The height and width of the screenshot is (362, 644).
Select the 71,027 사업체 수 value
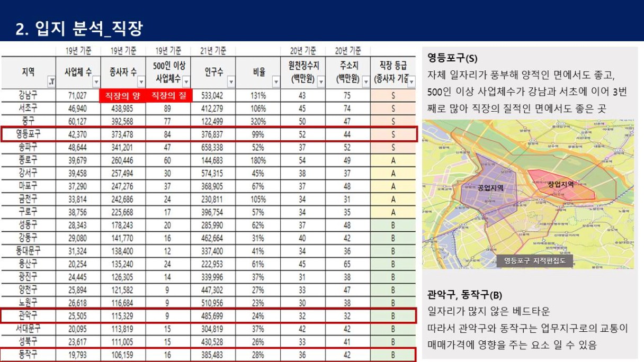78,96
